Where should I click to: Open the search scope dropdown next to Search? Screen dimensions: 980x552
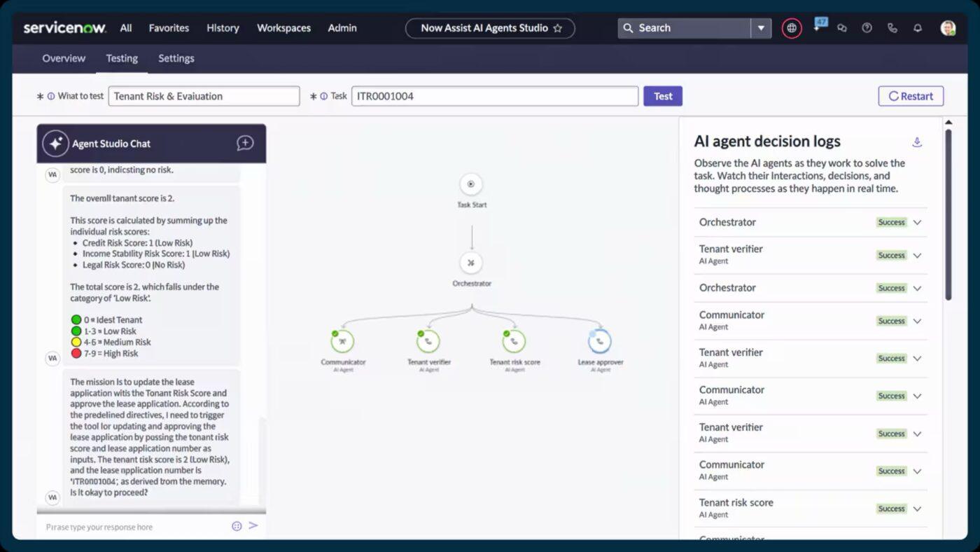point(760,27)
